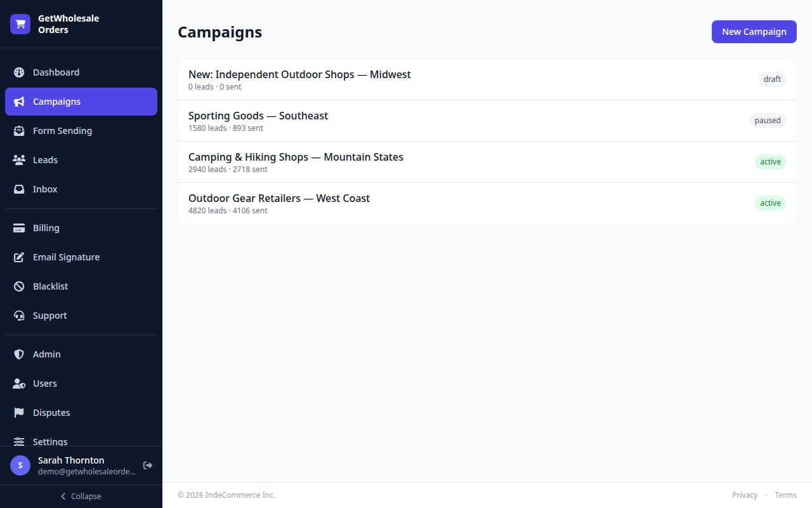Open the Admin section
Image resolution: width=812 pixels, height=508 pixels.
point(81,354)
